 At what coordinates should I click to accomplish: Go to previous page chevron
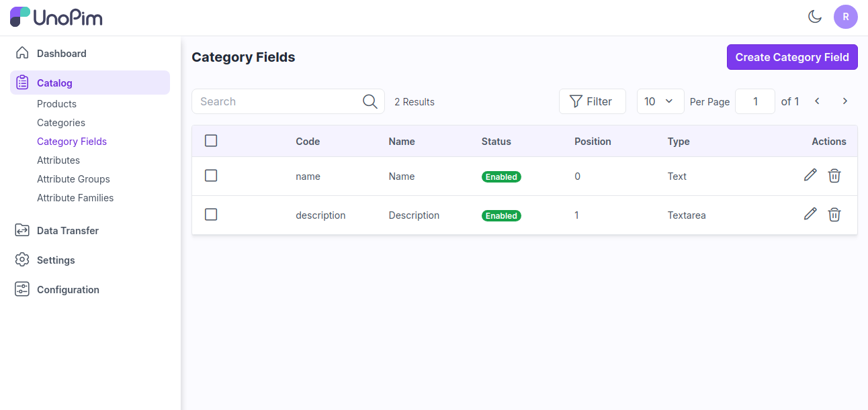pos(817,101)
